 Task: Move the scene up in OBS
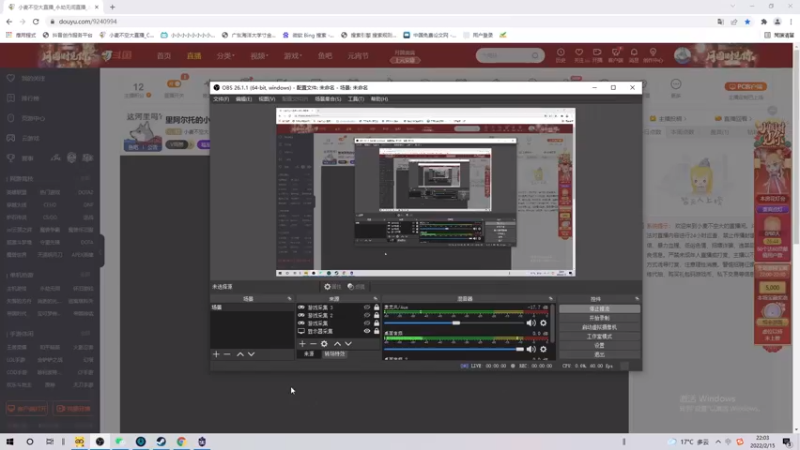[240, 354]
